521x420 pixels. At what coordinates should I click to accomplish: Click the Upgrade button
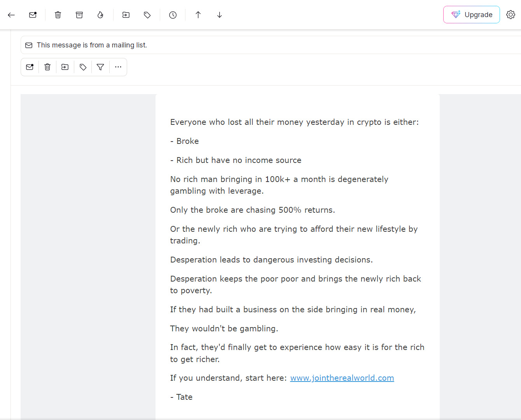[x=472, y=15]
